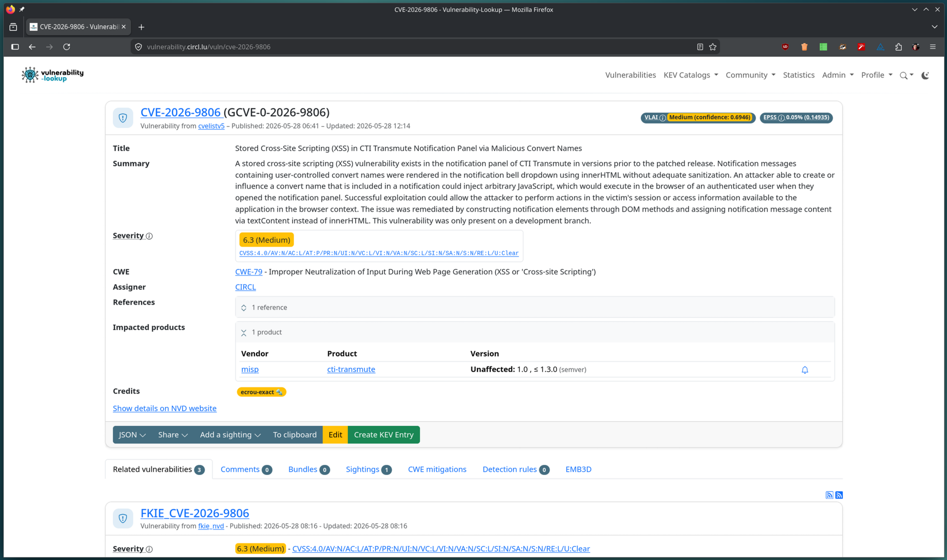Toggle dark mode moon icon

tap(925, 75)
